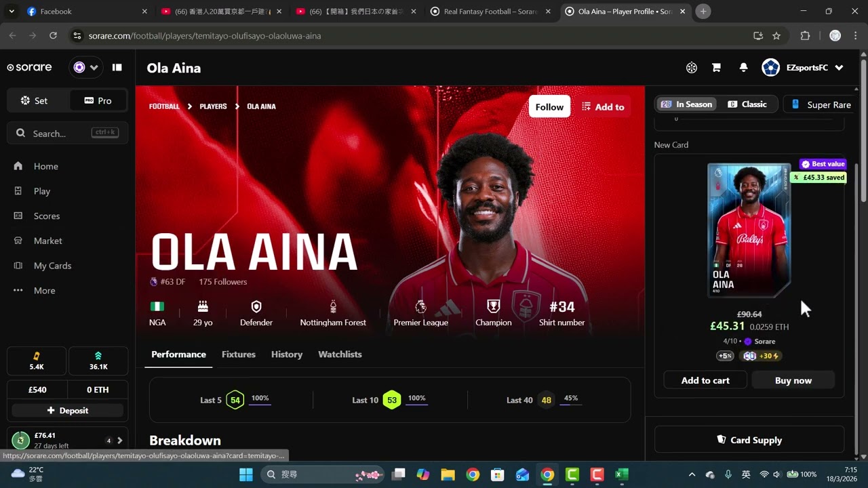Focus the Search field in the sidebar
The height and width of the screenshot is (488, 868).
pos(67,134)
